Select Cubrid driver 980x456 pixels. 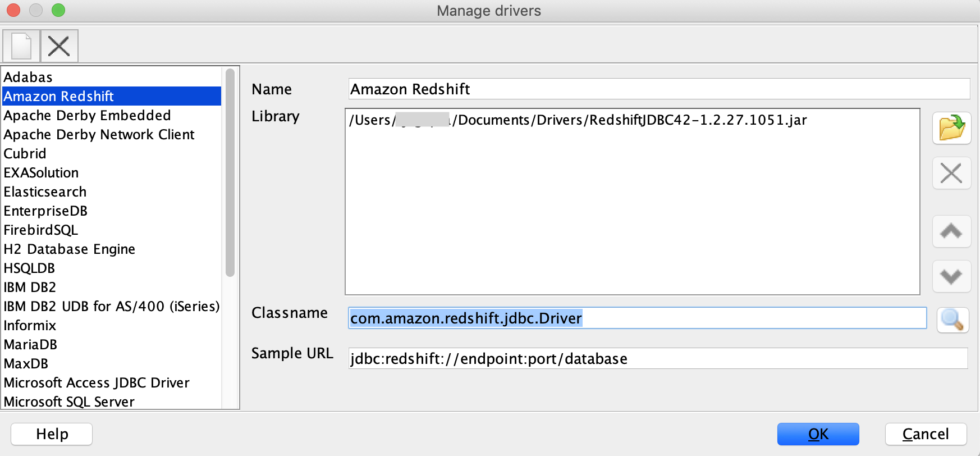[x=112, y=153]
